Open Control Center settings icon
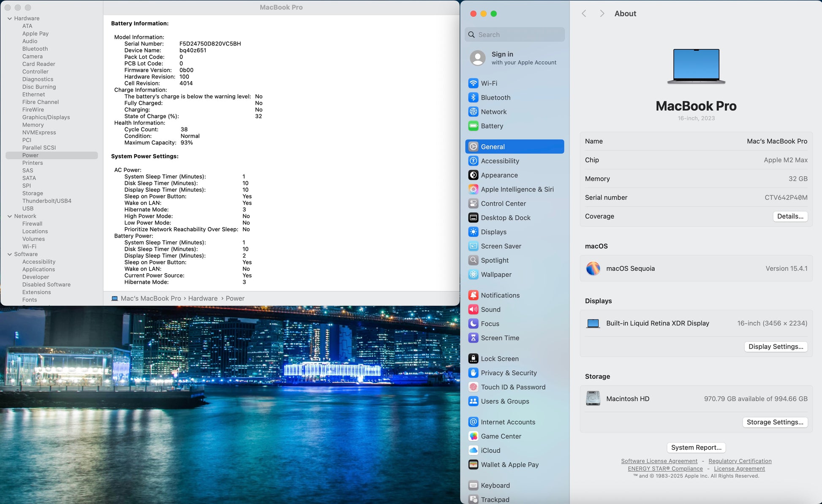This screenshot has height=504, width=822. (x=473, y=203)
